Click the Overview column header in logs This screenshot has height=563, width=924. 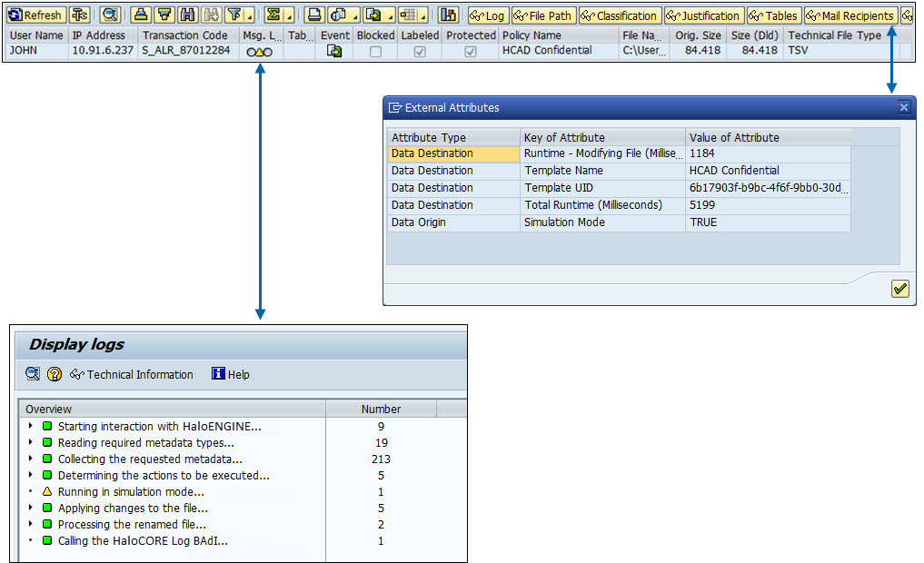172,409
